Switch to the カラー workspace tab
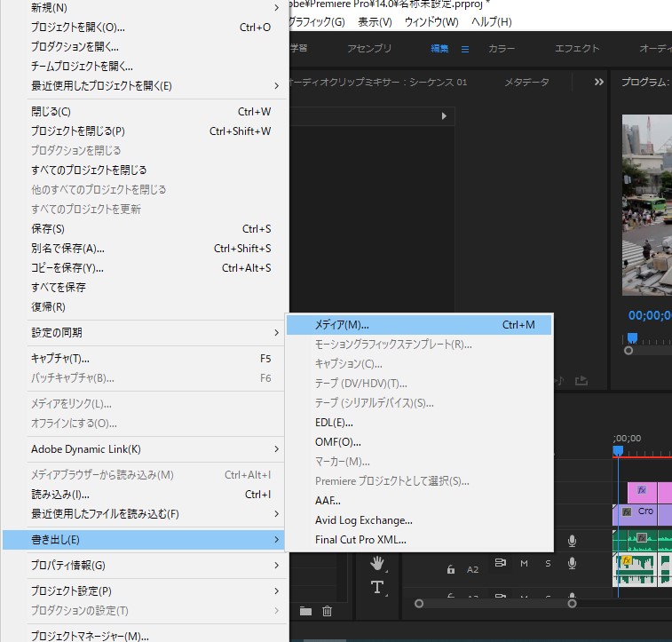This screenshot has height=642, width=672. point(502,49)
